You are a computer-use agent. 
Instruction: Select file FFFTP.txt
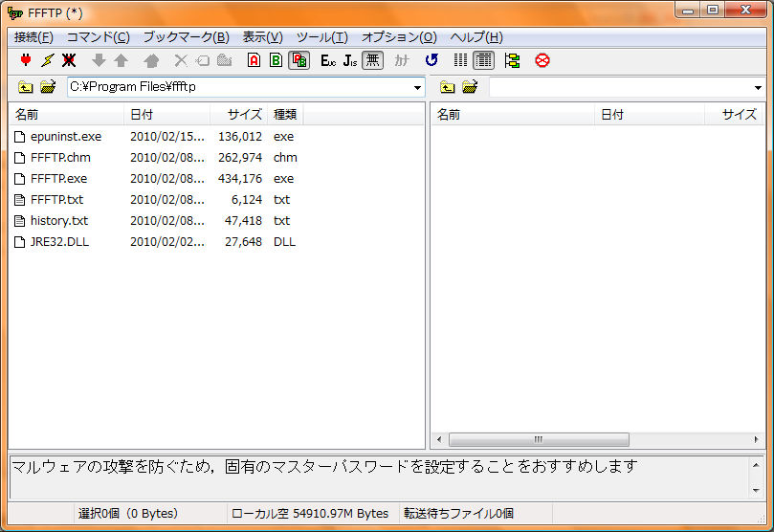56,200
